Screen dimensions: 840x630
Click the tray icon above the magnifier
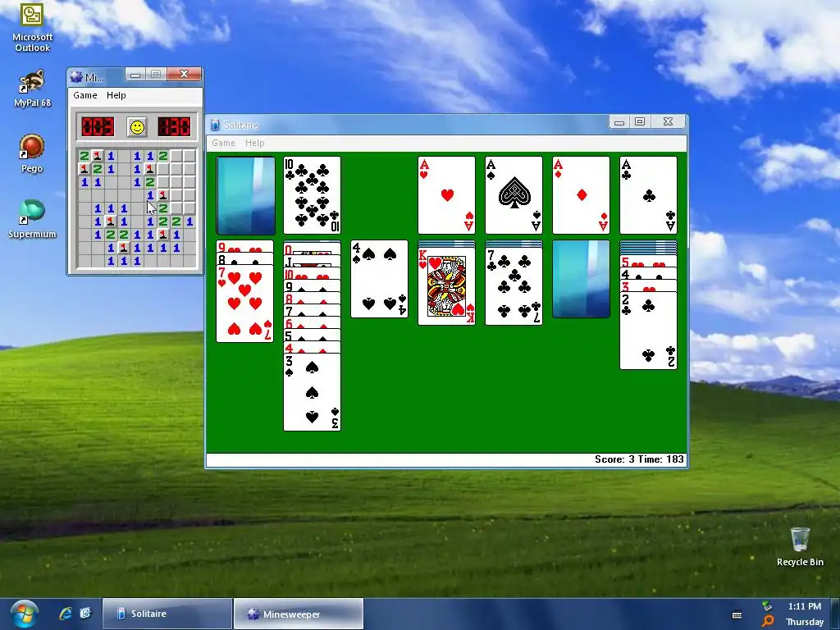click(767, 606)
